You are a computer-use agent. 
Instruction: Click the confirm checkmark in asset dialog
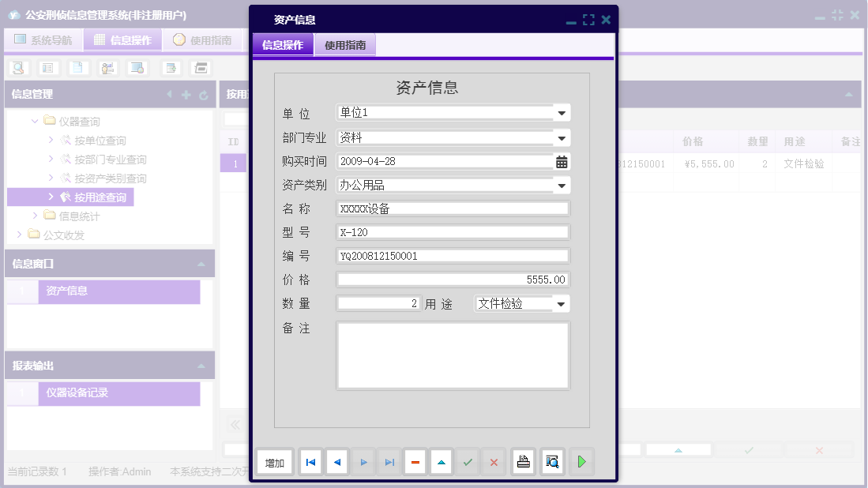coord(467,462)
